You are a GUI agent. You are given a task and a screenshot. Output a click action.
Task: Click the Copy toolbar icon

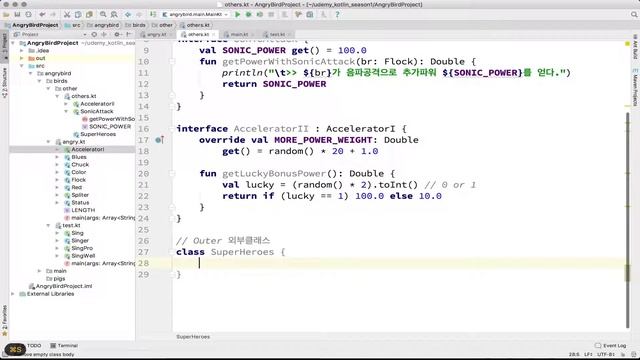coord(78,15)
